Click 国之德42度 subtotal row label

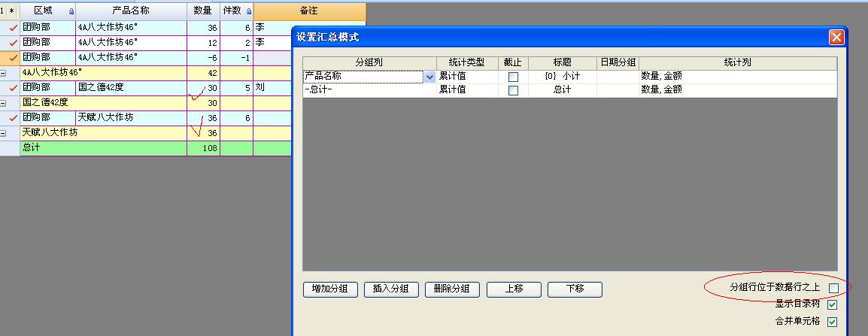(x=103, y=103)
